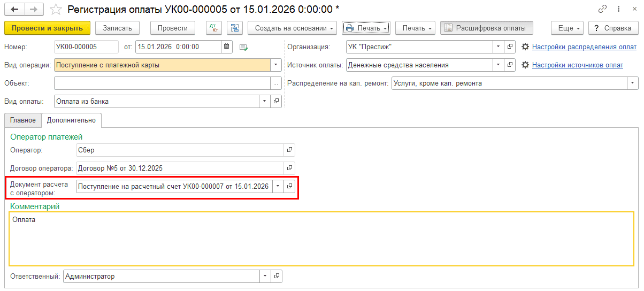The image size is (644, 291).
Task: Open the Организация record with open icon
Action: pyautogui.click(x=510, y=47)
